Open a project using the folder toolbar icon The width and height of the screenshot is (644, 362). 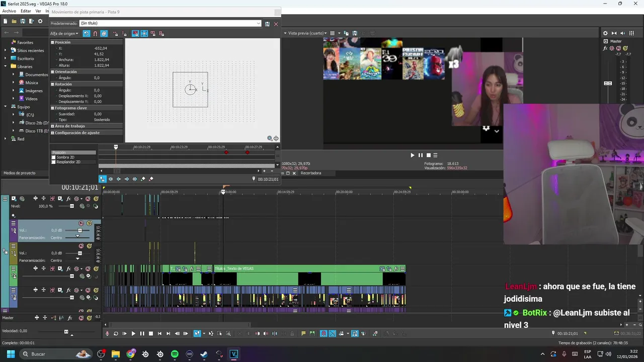[14, 21]
